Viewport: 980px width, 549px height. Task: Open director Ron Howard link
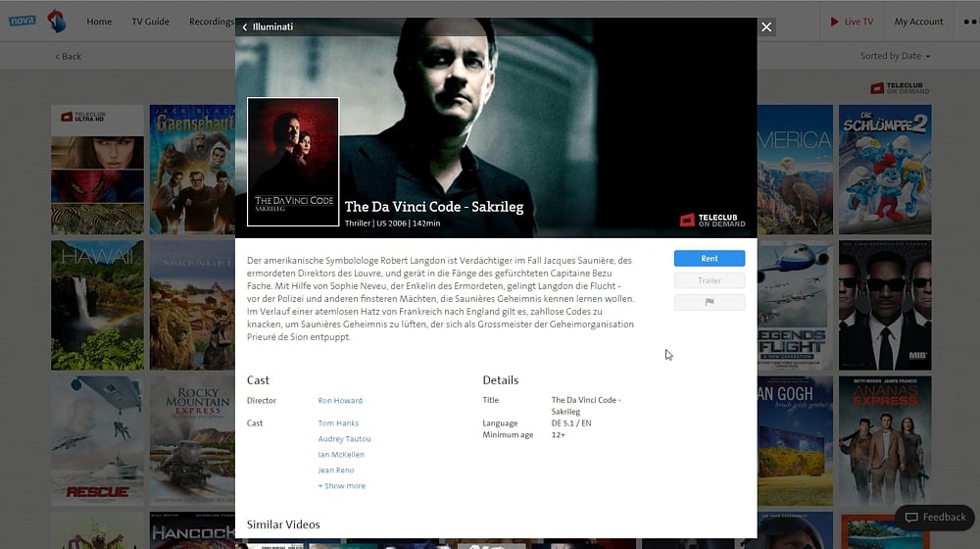point(340,400)
